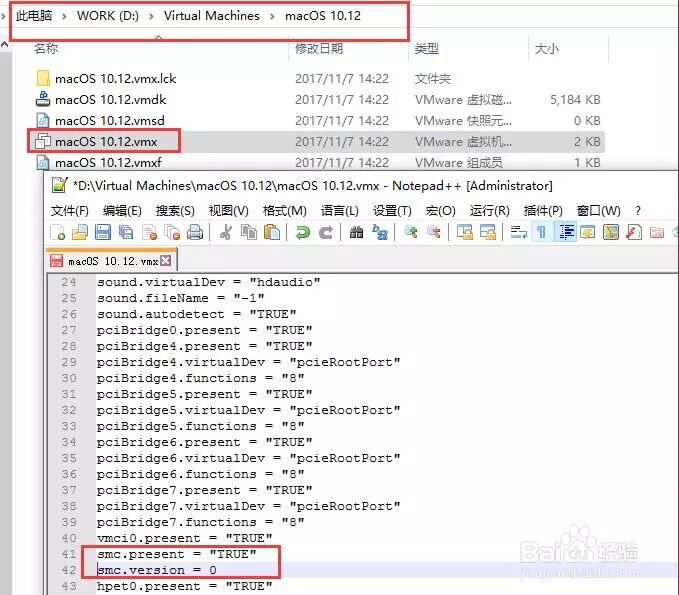Select the macOS 10.12.vmxf file
This screenshot has height=595, width=679.
(x=108, y=163)
